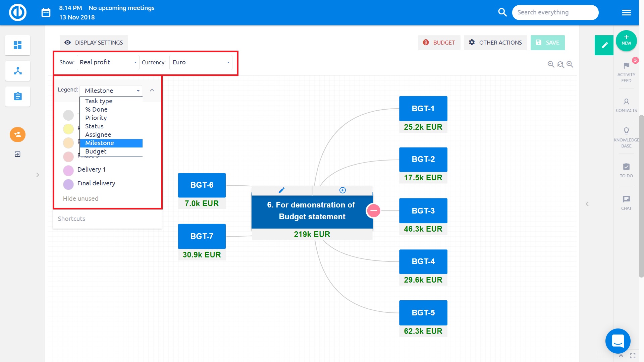
Task: Toggle Display Settings eye button
Action: pyautogui.click(x=94, y=43)
